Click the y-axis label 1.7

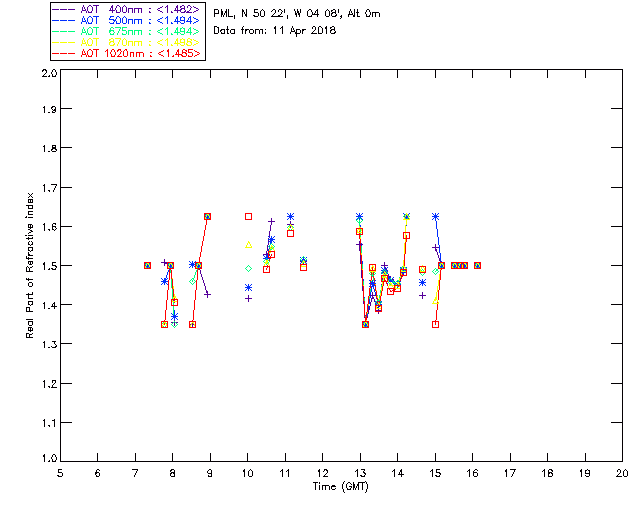pyautogui.click(x=49, y=188)
